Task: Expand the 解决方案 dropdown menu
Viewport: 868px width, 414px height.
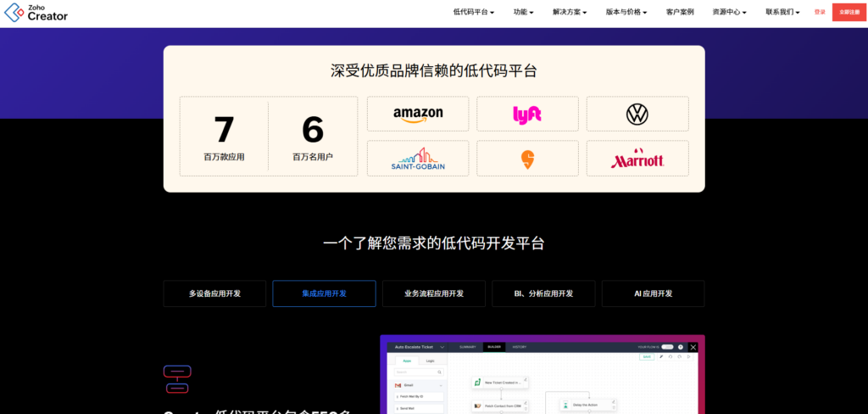Action: pos(571,12)
